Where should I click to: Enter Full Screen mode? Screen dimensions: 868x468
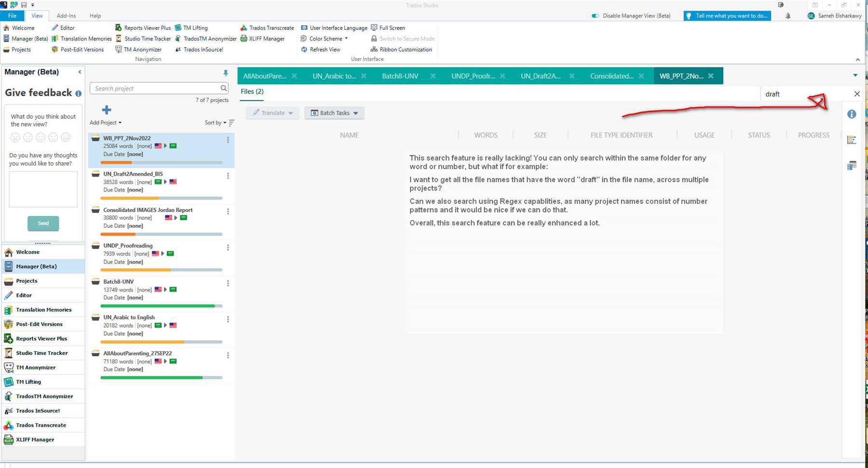(388, 28)
